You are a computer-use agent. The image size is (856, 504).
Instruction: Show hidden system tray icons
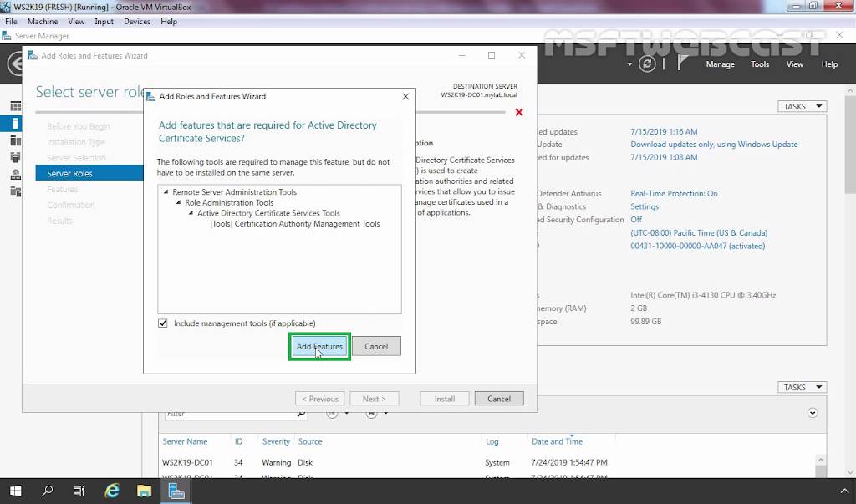click(x=845, y=491)
